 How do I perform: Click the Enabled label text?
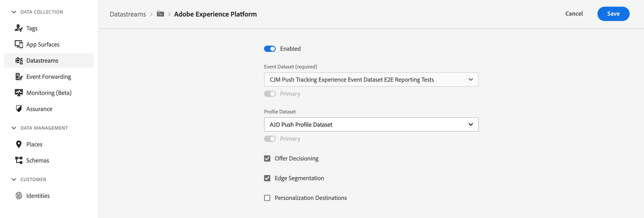[x=290, y=49]
